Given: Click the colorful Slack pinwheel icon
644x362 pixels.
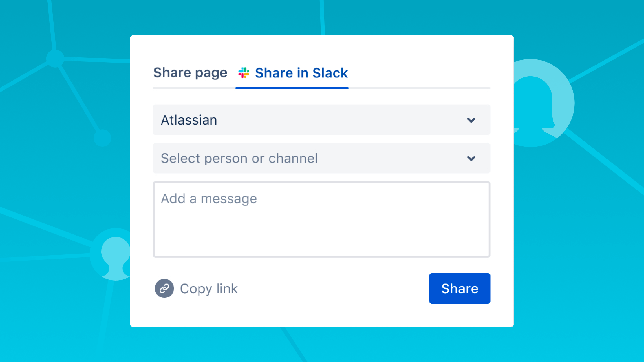Looking at the screenshot, I should pyautogui.click(x=244, y=73).
